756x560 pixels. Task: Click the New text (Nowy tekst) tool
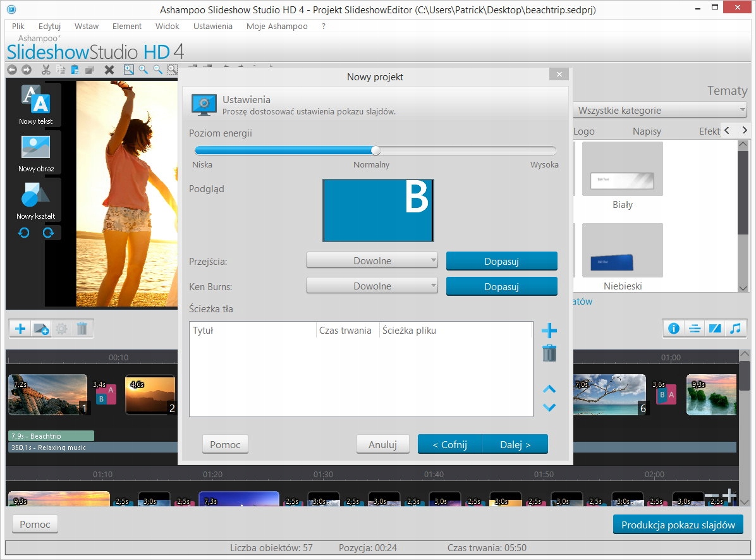point(35,104)
